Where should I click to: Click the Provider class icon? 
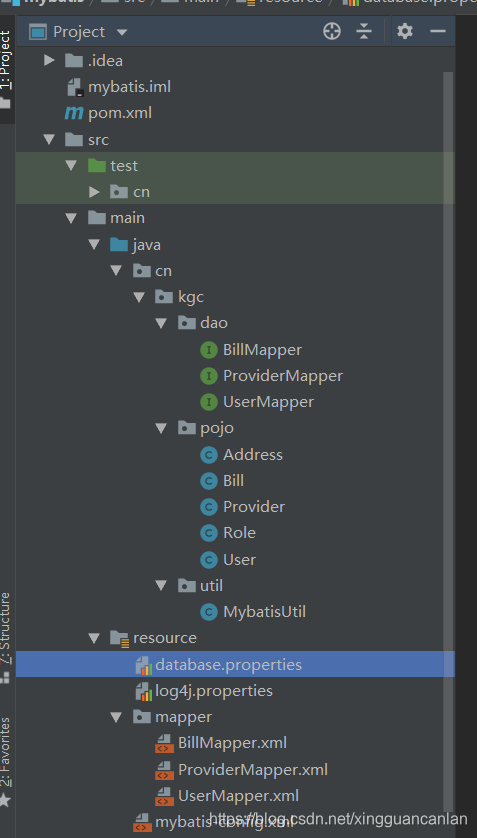point(208,507)
